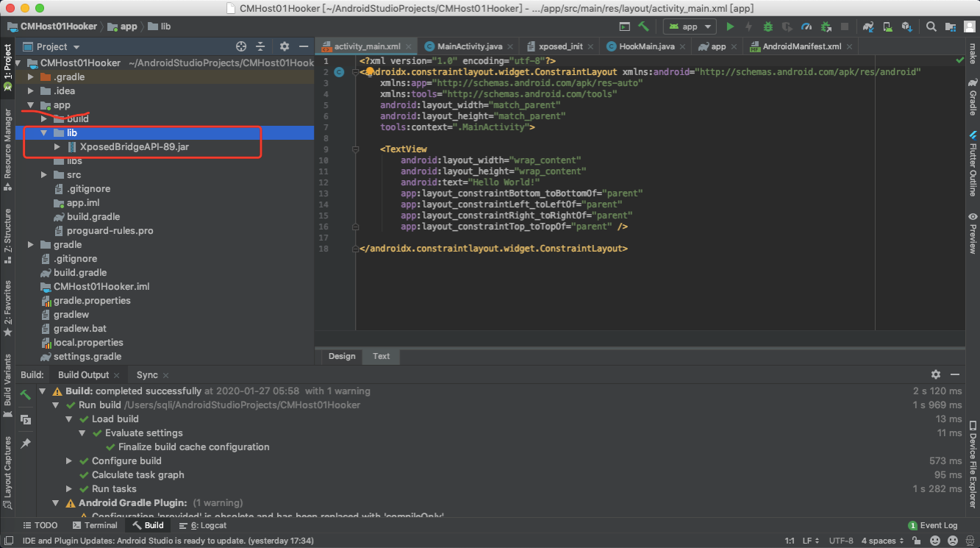Open the app run configuration dropdown
Screen dimensions: 980x548
(690, 26)
